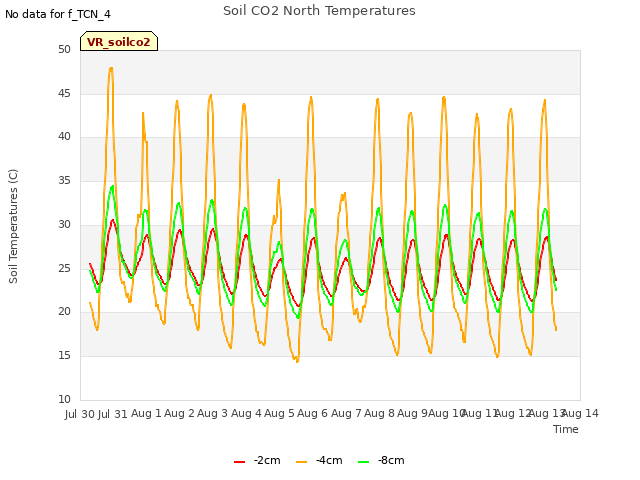
Task: Click the 50 y-axis tick label
Action: (x=64, y=50)
